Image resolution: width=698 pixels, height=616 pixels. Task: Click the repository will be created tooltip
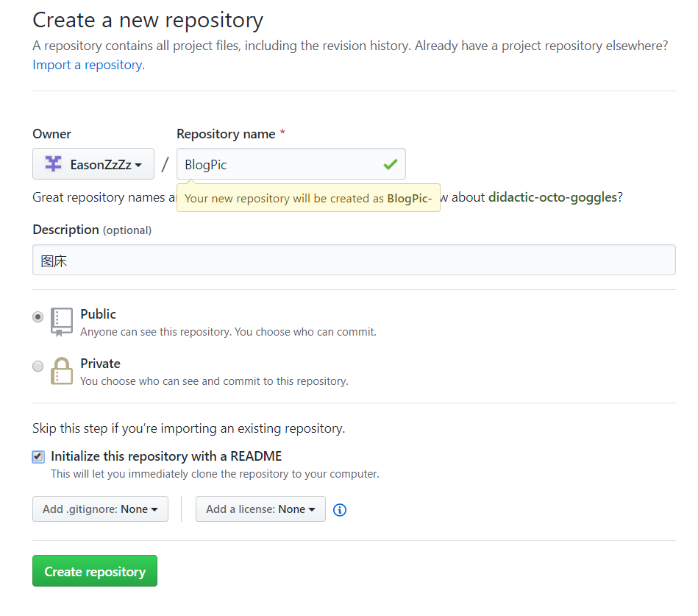tap(308, 198)
